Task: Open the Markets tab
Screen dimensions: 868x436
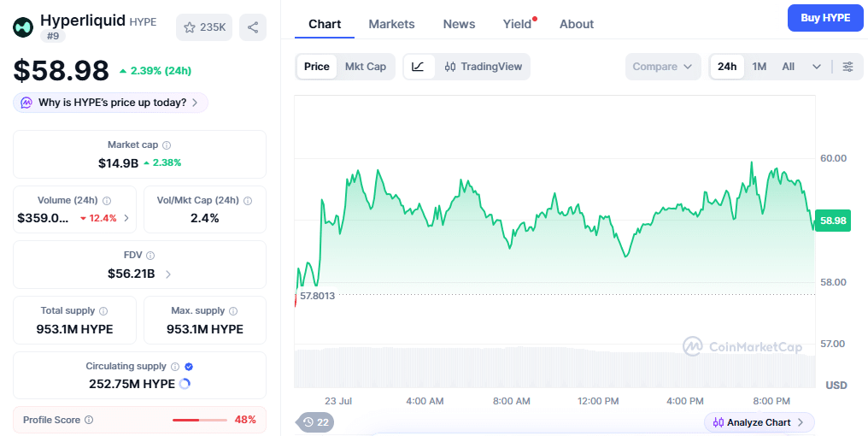Action: 391,25
